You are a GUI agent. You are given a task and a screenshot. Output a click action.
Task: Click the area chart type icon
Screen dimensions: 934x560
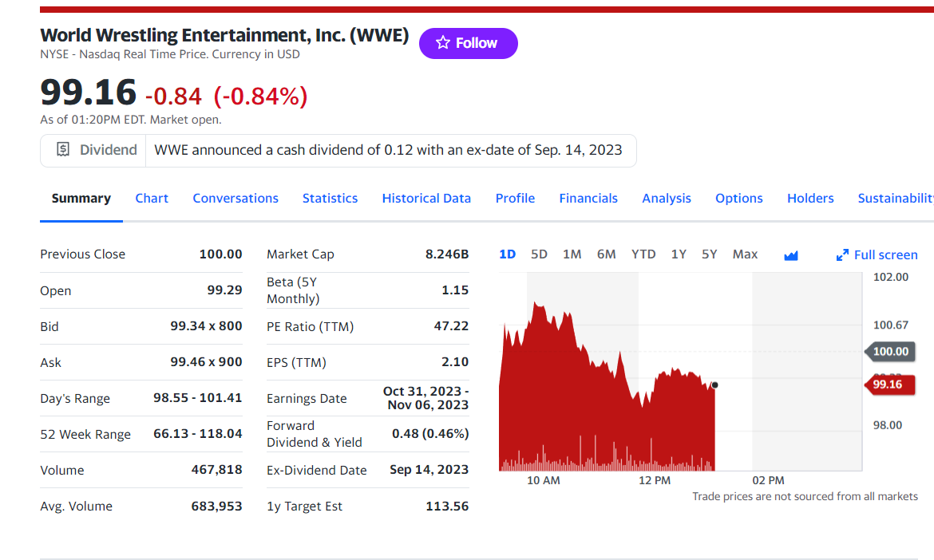coord(791,255)
